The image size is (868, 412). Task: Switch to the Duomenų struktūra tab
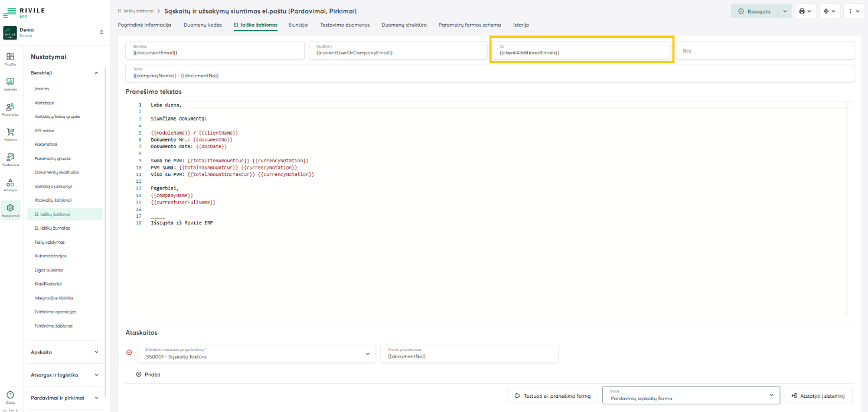[x=404, y=25]
